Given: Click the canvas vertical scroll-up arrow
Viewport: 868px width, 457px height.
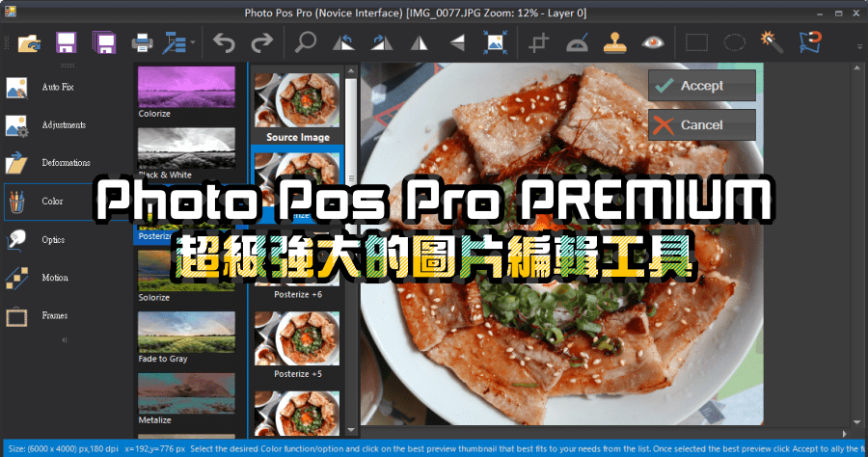Looking at the screenshot, I should pos(856,68).
